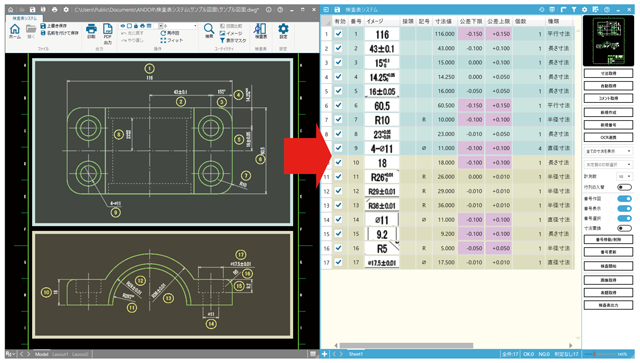The height and width of the screenshot is (363, 640).
Task: Click left scroll arrow of table horizontal scrollbar
Action: point(336,345)
